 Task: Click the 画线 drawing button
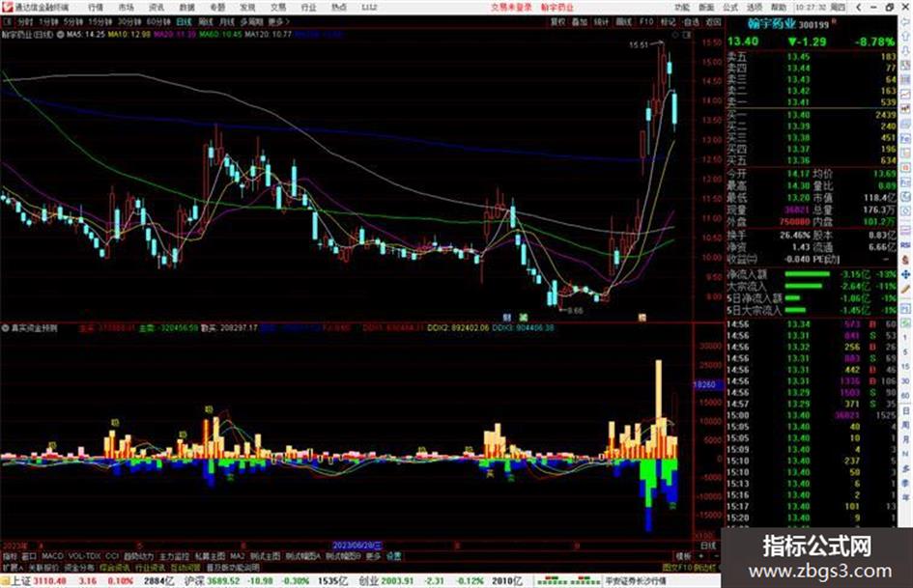[x=623, y=21]
